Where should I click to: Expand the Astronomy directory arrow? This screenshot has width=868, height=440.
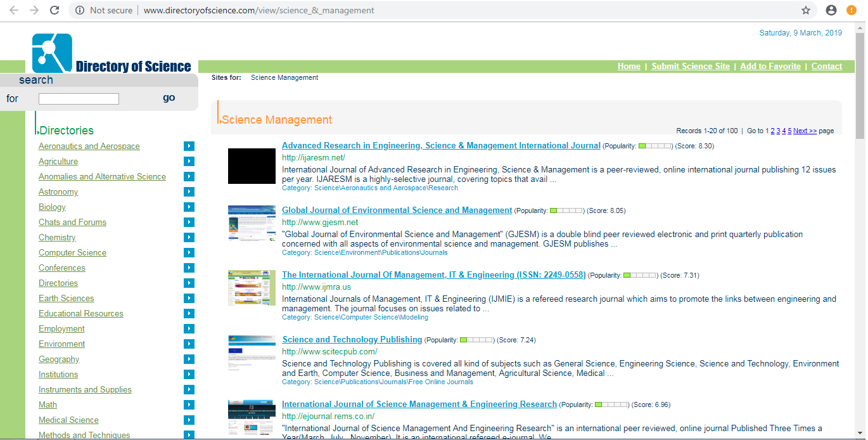pyautogui.click(x=189, y=192)
